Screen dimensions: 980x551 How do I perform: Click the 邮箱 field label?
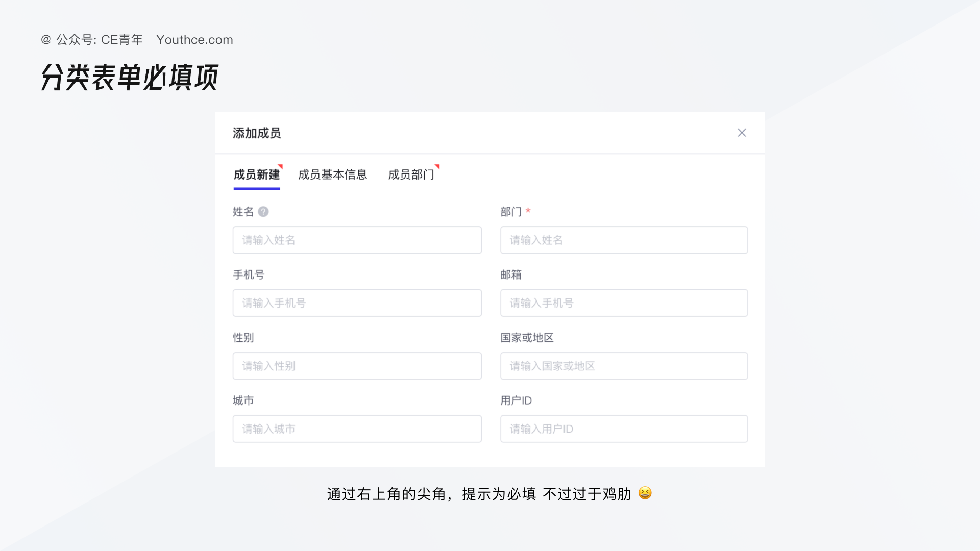pos(511,274)
